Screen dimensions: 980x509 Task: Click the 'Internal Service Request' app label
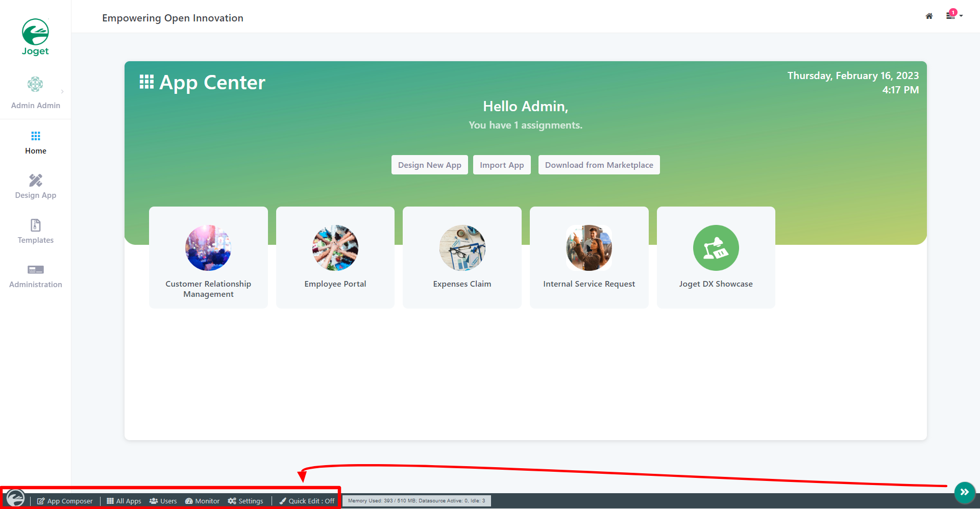(x=589, y=284)
